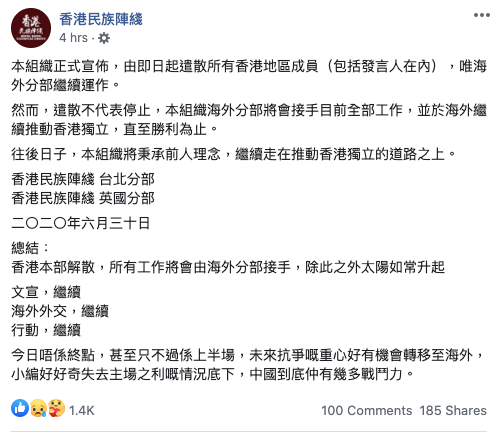Click the blue Like reaction icon
The height and width of the screenshot is (438, 499).
pyautogui.click(x=20, y=408)
